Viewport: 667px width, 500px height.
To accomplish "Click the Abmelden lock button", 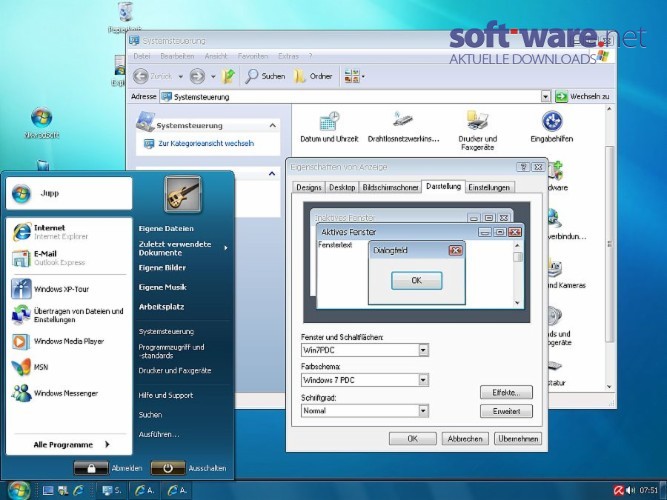I will click(91, 468).
